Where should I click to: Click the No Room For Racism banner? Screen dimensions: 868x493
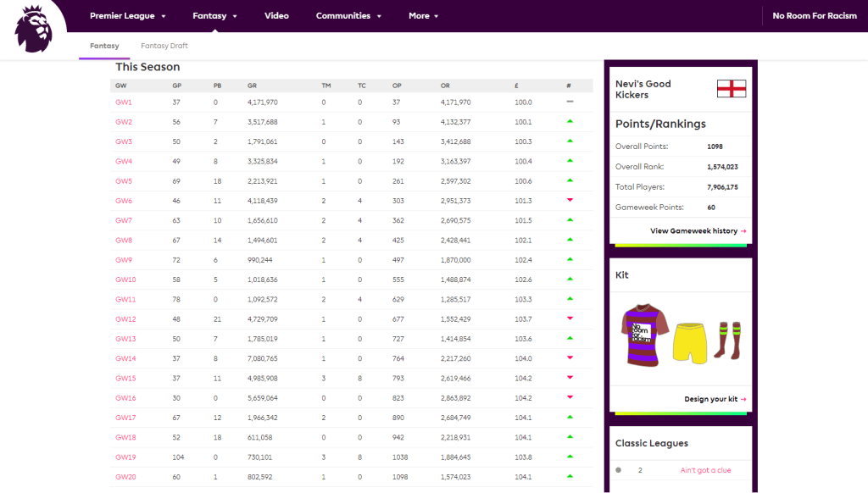tap(815, 16)
